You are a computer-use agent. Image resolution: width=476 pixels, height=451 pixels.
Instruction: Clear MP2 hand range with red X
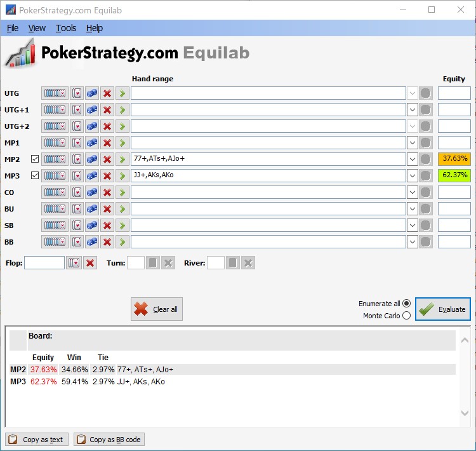107,159
